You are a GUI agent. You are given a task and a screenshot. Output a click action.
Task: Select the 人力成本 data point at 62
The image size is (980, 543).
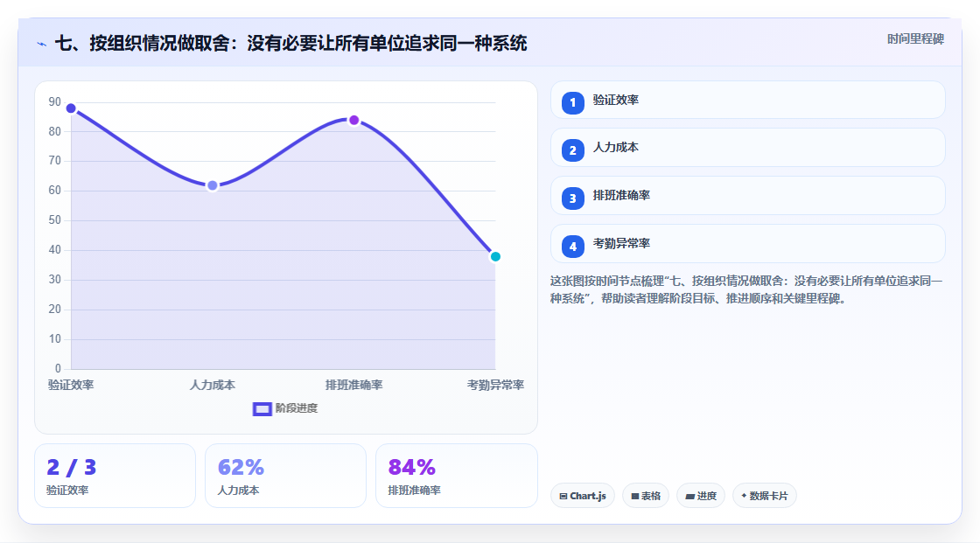[213, 185]
